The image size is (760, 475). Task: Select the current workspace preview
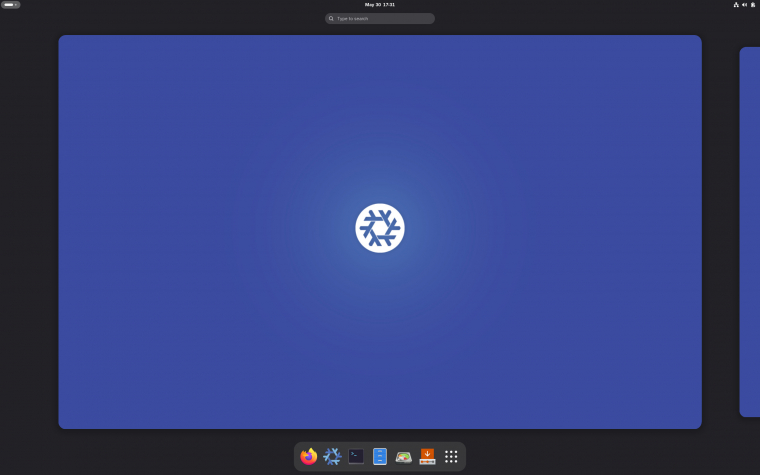point(380,232)
